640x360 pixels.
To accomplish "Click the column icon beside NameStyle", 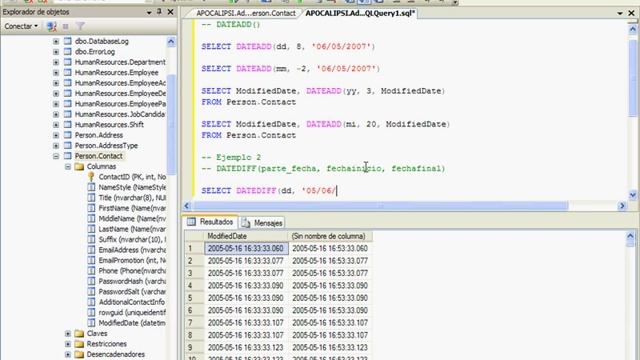I will tap(91, 187).
